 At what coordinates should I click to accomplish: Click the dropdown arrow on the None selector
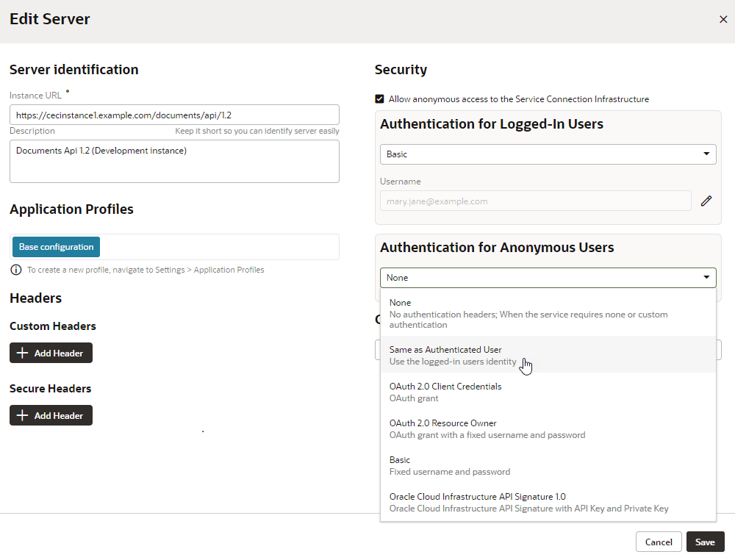click(x=705, y=277)
